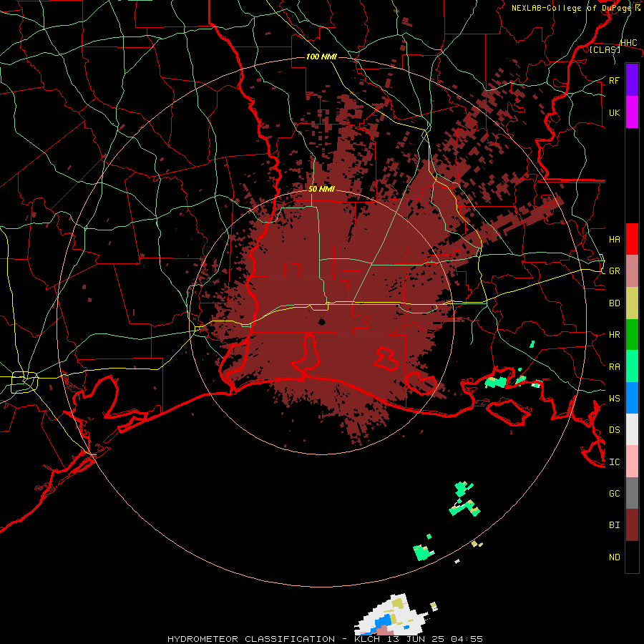Click the NEXLAB-College of DuPage credit text
644x644 pixels.
coord(571,8)
